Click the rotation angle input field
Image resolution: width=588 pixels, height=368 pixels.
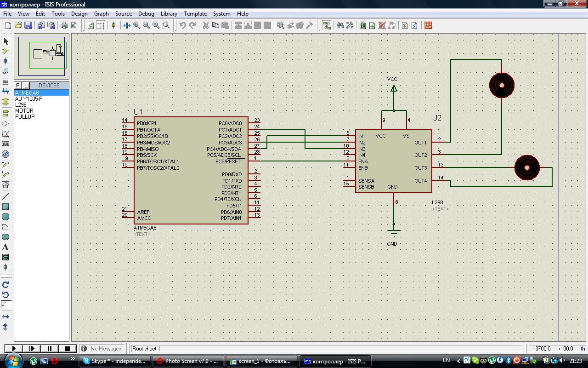point(6,304)
